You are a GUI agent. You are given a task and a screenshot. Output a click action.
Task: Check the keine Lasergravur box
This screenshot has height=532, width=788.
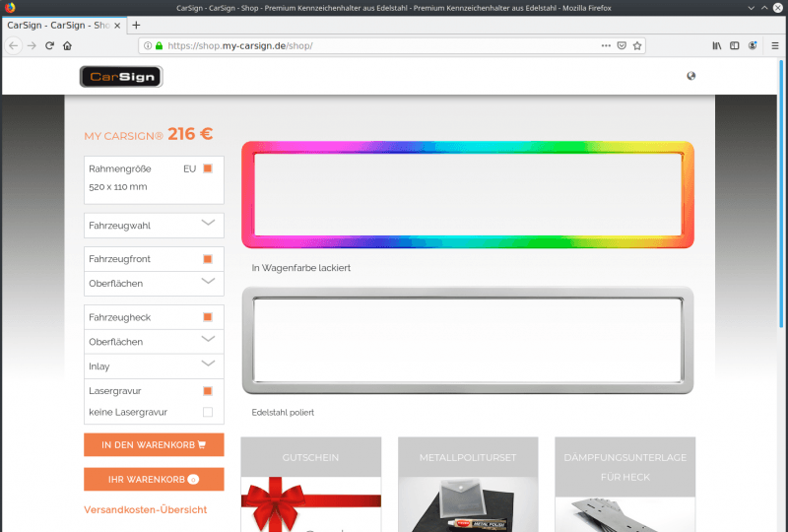tap(208, 413)
